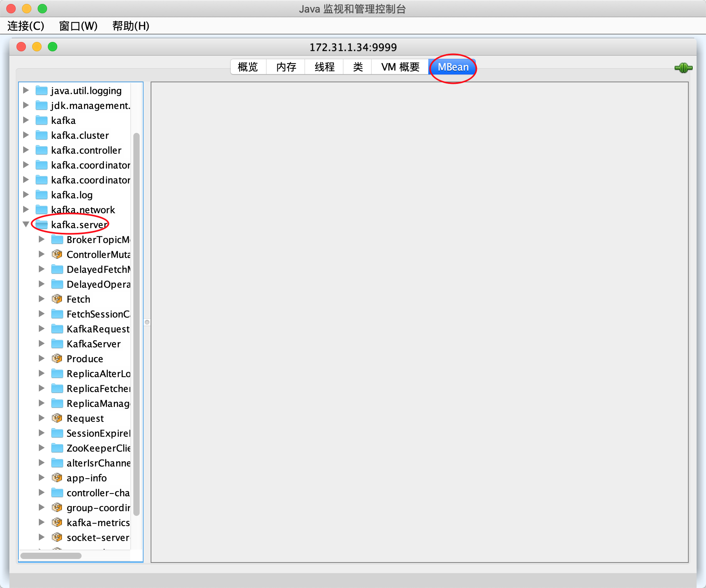This screenshot has height=588, width=706.
Task: Click the ZooKeeperClie folder icon
Action: click(57, 448)
